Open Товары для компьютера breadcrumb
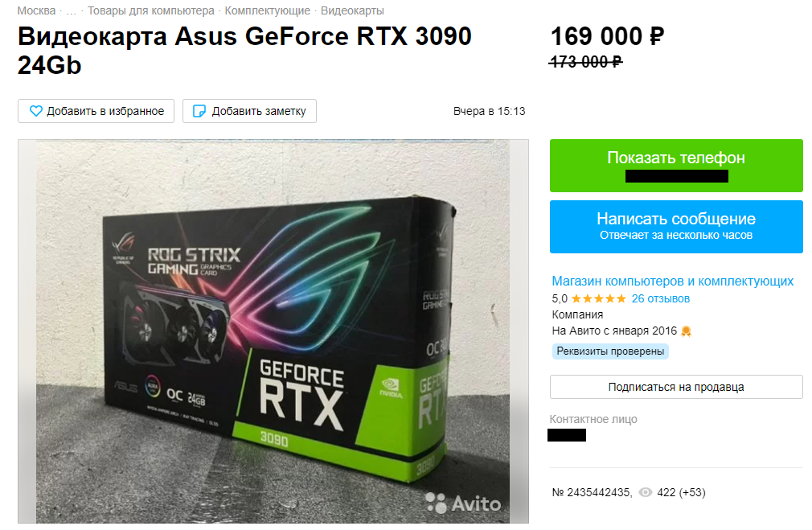 click(x=150, y=10)
